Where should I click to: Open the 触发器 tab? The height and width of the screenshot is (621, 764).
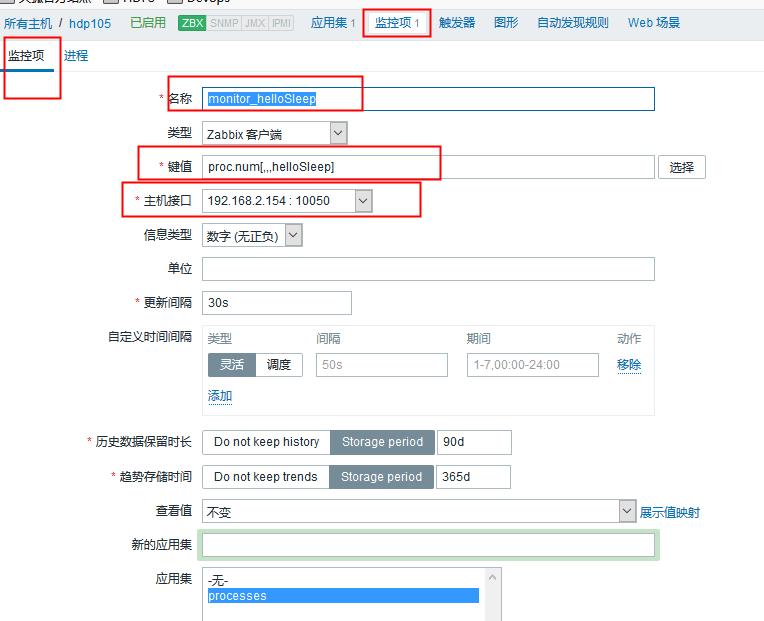[457, 23]
